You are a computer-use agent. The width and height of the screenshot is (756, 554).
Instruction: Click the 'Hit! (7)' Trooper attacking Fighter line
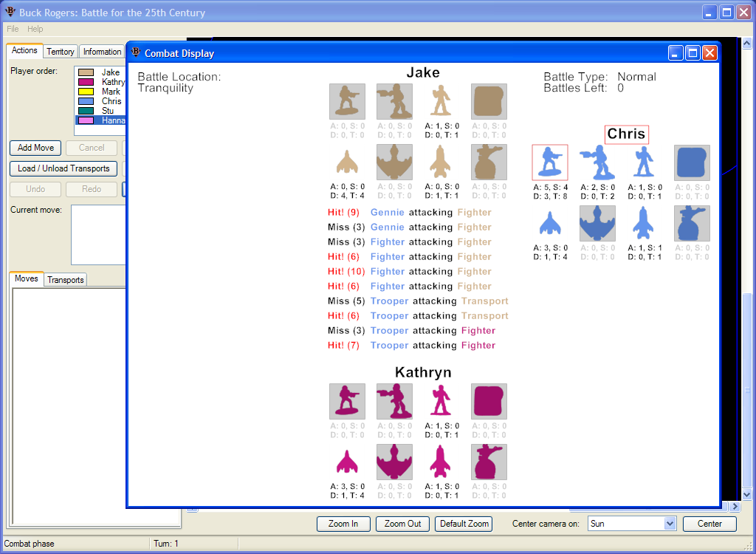[x=412, y=346]
